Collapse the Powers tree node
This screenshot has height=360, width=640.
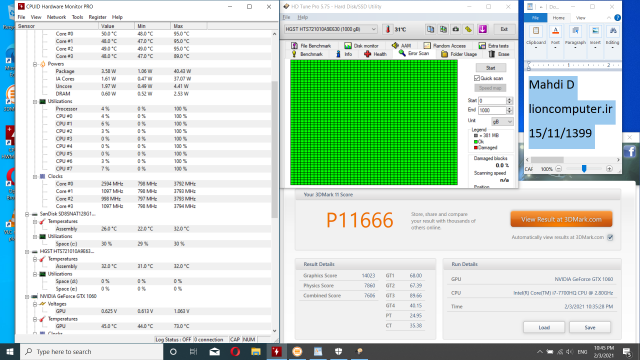click(x=35, y=64)
